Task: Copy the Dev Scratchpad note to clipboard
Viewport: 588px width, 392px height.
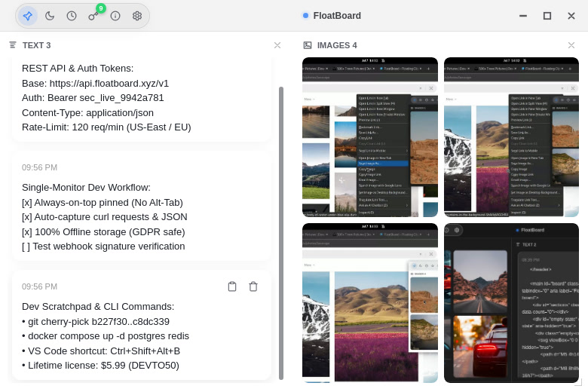Action: tap(232, 286)
